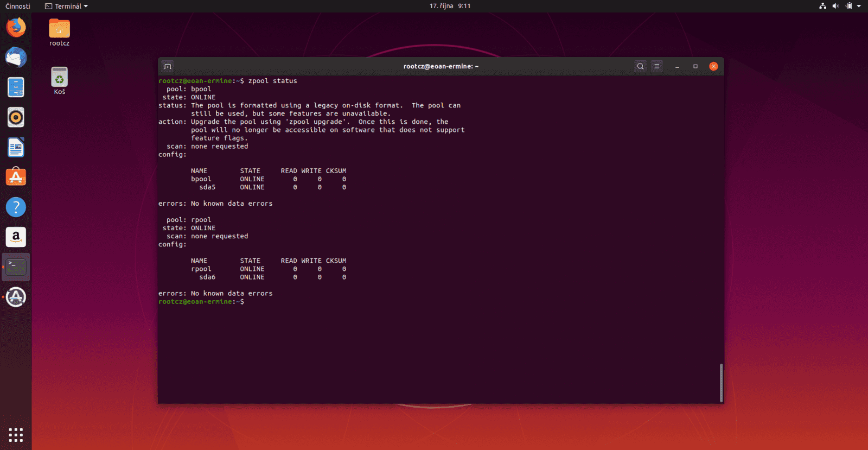The height and width of the screenshot is (450, 868).
Task: Click 'scan: none requested' under bpool
Action: [x=207, y=147]
